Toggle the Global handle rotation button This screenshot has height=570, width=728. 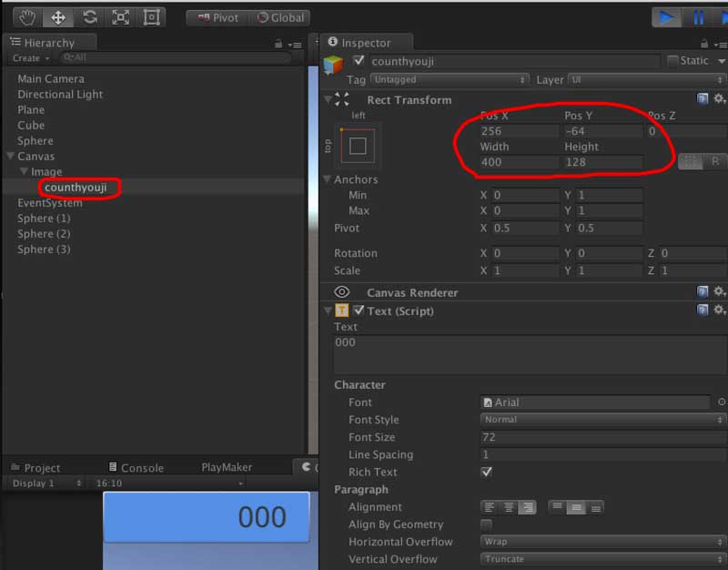(x=280, y=18)
